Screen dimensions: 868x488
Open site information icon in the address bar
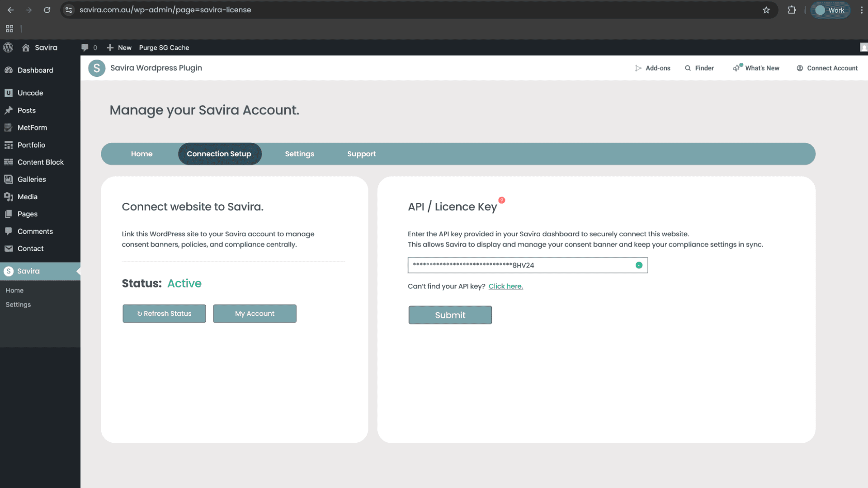point(69,10)
